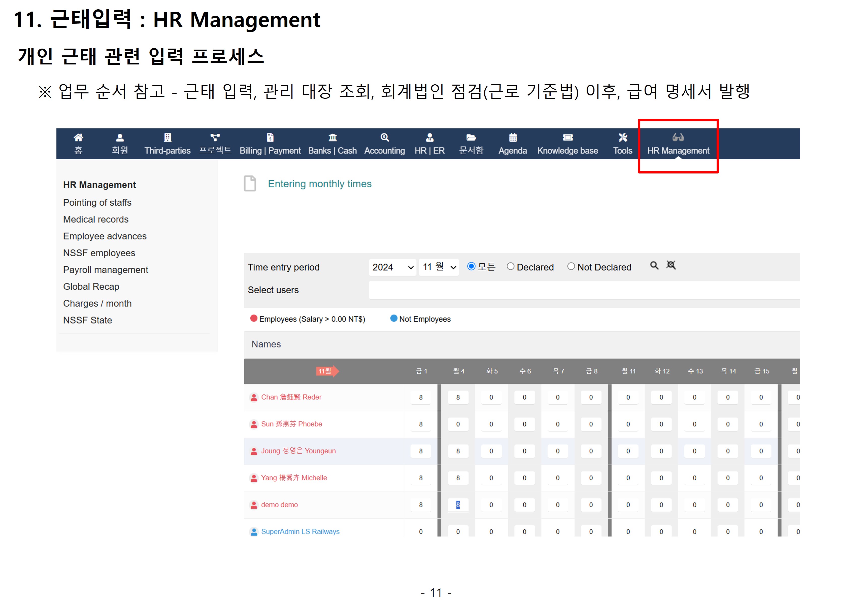Open Global Recap sidebar entry

point(91,287)
